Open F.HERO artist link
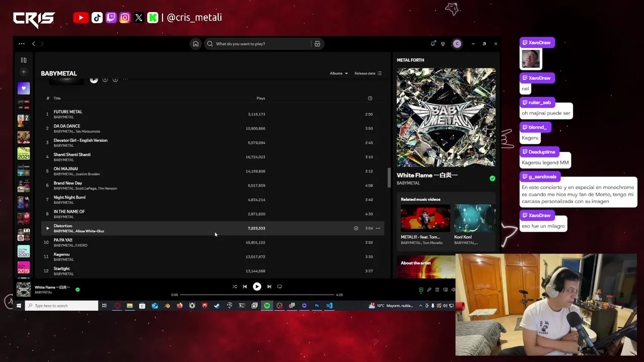Viewport: 644px width, 362px height. tap(82, 245)
